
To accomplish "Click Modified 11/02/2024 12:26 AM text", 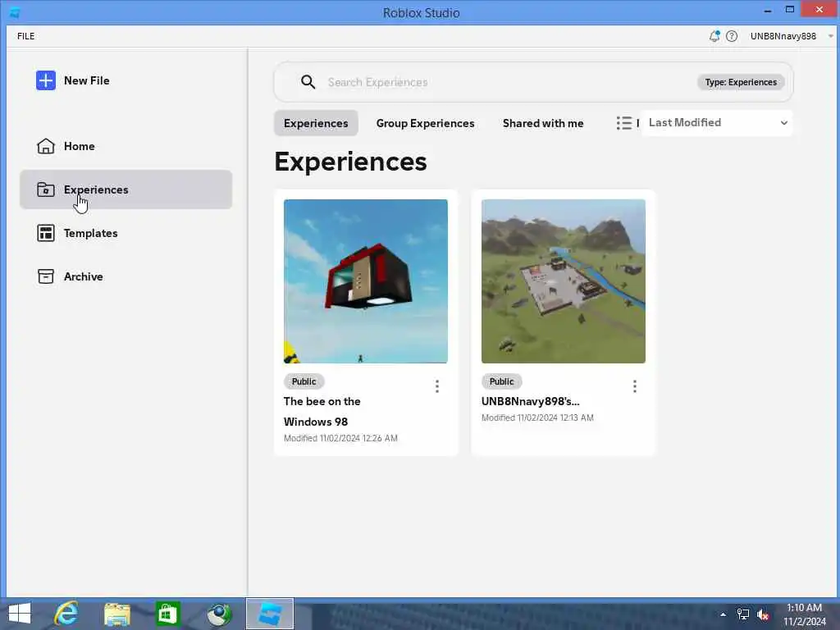I will (x=340, y=438).
